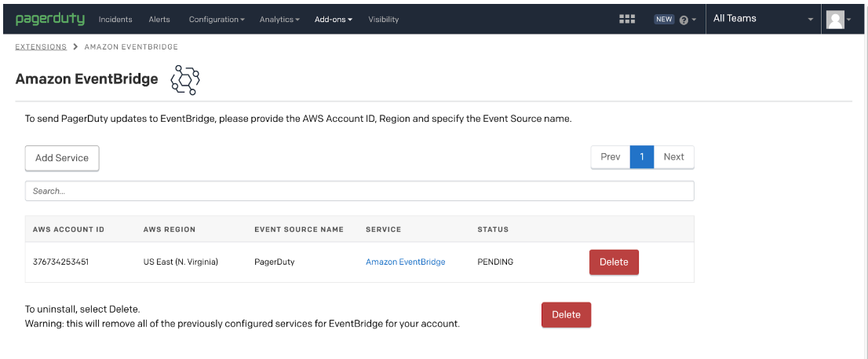The width and height of the screenshot is (868, 359).
Task: Go to the Incidents tab
Action: coord(115,19)
